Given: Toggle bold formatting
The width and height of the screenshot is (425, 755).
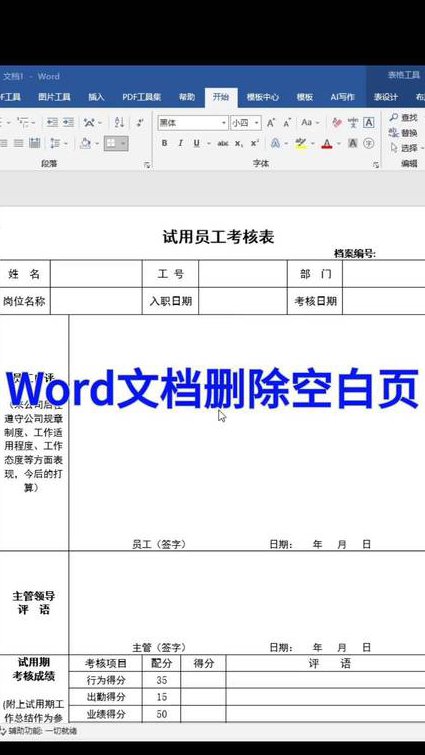Looking at the screenshot, I should (x=165, y=143).
